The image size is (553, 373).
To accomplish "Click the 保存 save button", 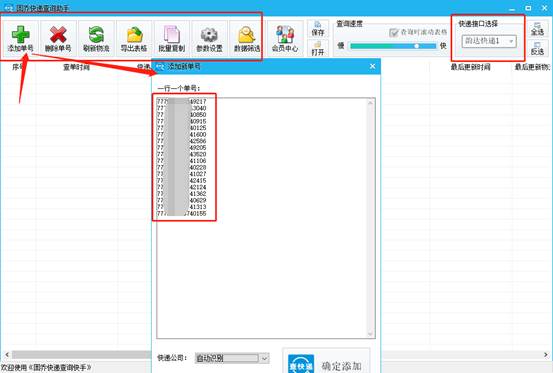I will click(318, 29).
